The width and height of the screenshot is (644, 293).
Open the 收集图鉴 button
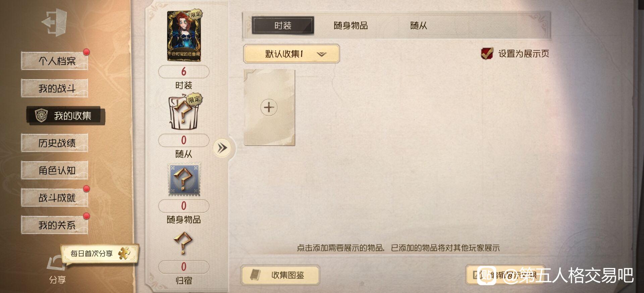(280, 275)
